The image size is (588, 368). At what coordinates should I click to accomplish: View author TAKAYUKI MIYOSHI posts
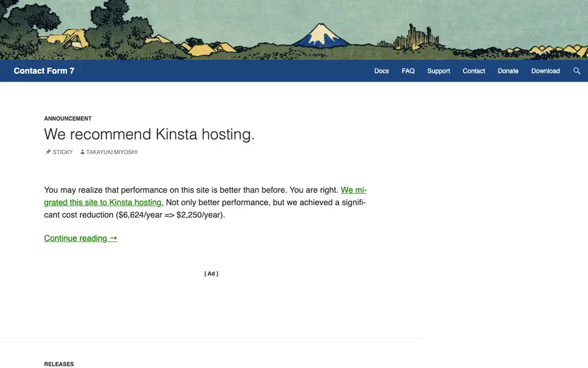pyautogui.click(x=112, y=152)
